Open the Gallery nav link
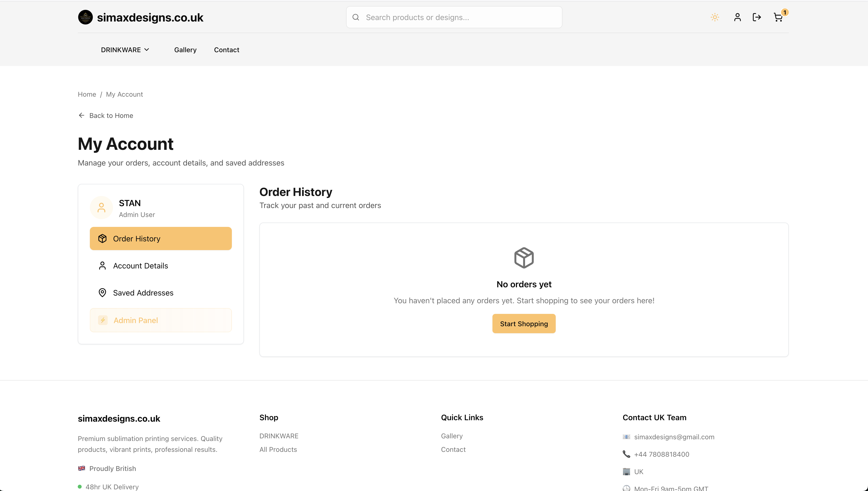The height and width of the screenshot is (491, 868). click(x=185, y=50)
